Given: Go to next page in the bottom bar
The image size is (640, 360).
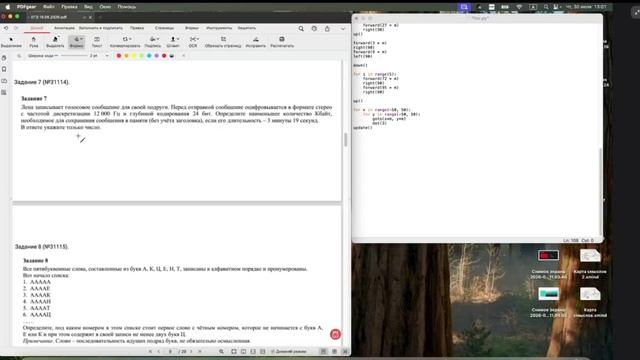Looking at the screenshot, I should 191,351.
